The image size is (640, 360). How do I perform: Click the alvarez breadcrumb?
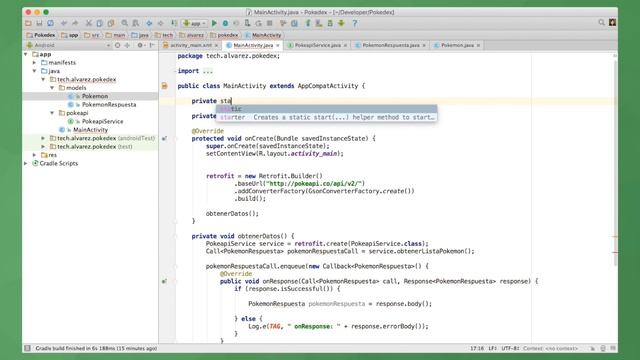(191, 35)
